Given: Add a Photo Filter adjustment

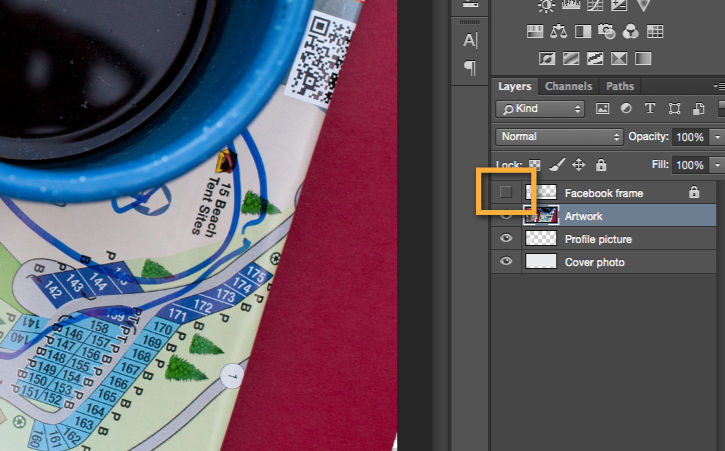Looking at the screenshot, I should pyautogui.click(x=606, y=31).
